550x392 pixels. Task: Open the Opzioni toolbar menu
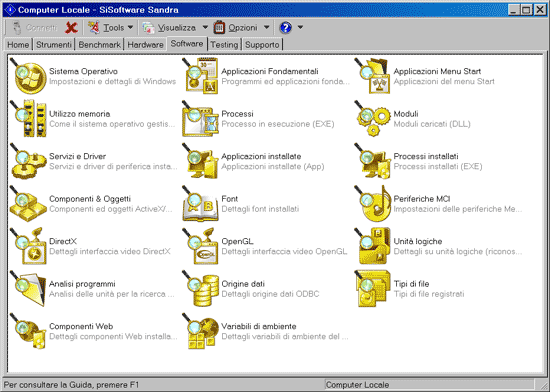(x=236, y=27)
